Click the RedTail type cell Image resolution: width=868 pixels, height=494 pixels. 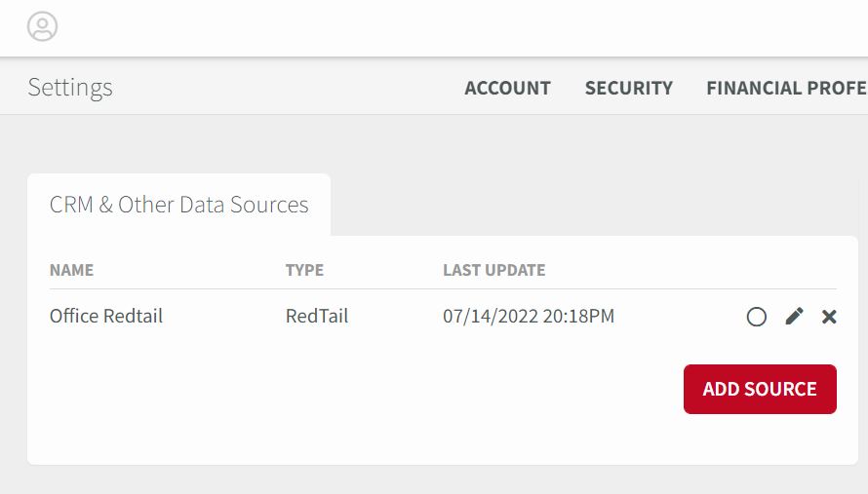pyautogui.click(x=317, y=316)
